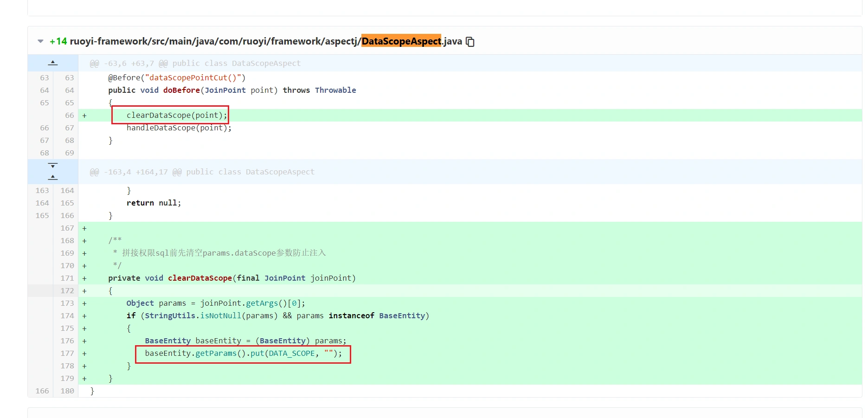Image resolution: width=868 pixels, height=418 pixels.
Task: Click the clearDataScope(point); call on line 66
Action: click(x=177, y=116)
